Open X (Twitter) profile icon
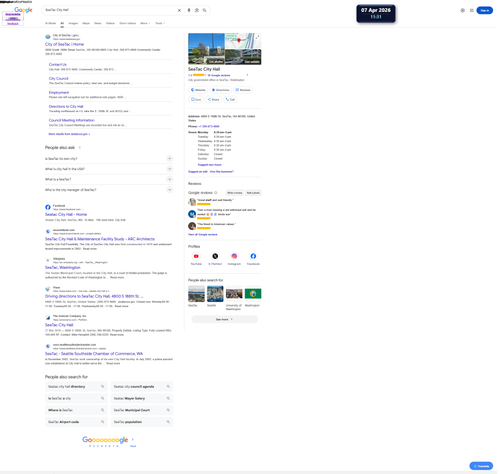 (x=215, y=256)
